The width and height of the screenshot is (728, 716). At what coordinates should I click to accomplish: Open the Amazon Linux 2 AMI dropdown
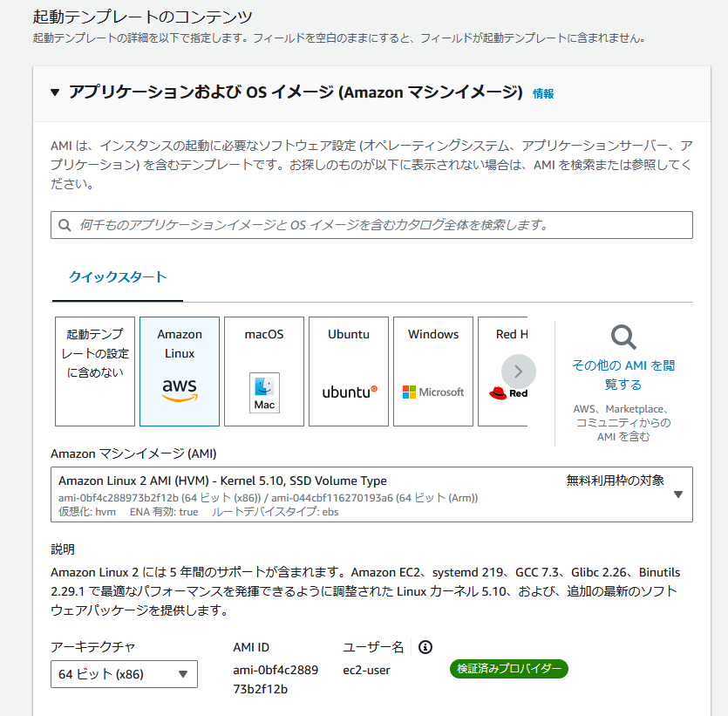tap(371, 494)
